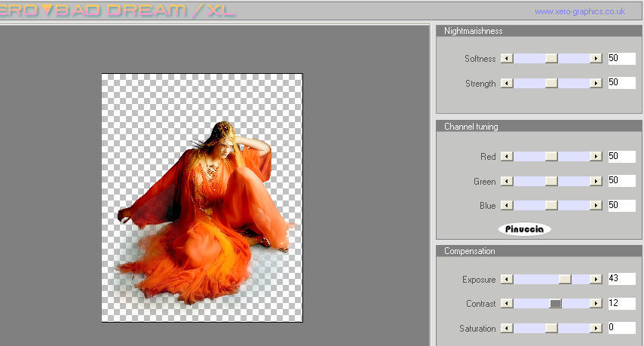The image size is (644, 346).
Task: Select the Softness value field showing 50
Action: 622,58
